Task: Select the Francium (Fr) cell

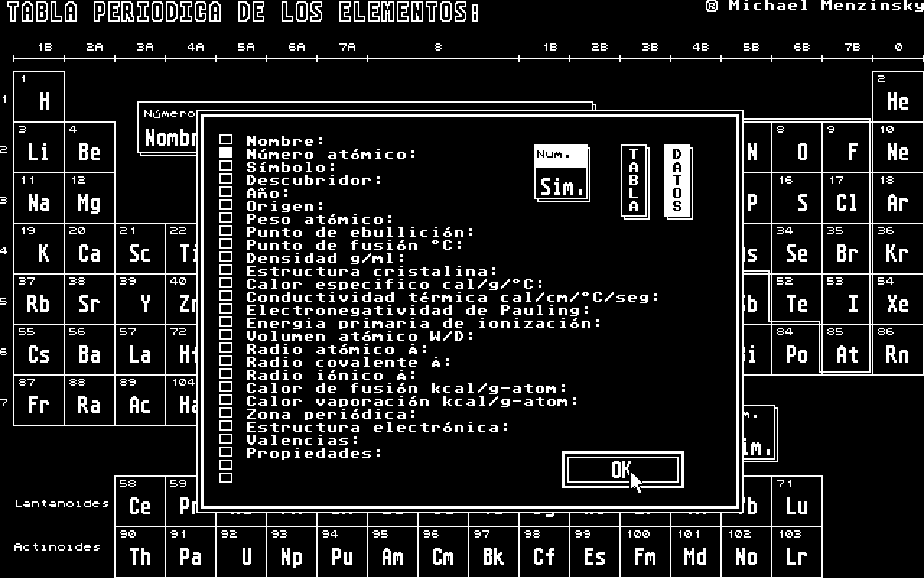Action: (39, 400)
